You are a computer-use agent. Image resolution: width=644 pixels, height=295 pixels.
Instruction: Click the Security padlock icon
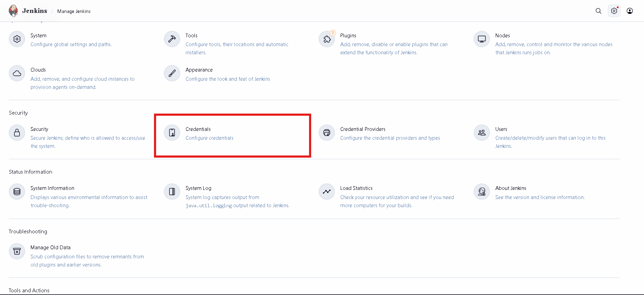coord(17,133)
